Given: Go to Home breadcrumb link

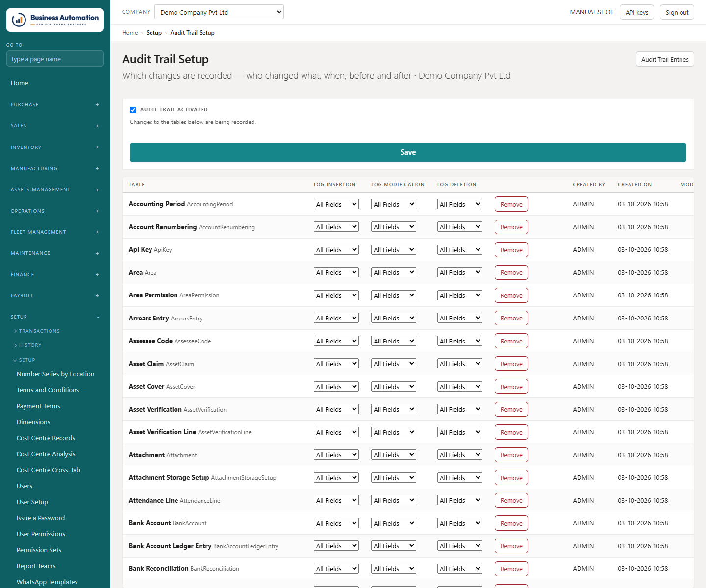Looking at the screenshot, I should (130, 33).
